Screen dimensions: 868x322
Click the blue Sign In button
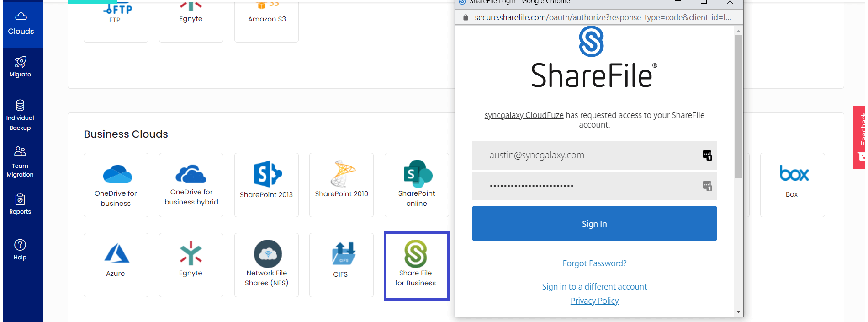594,224
